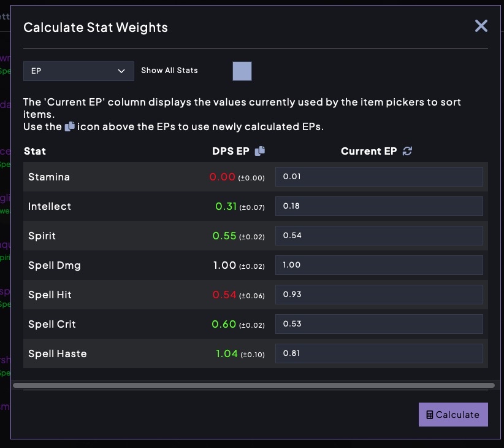Click the Calculate button
This screenshot has height=448, width=504.
pyautogui.click(x=453, y=414)
